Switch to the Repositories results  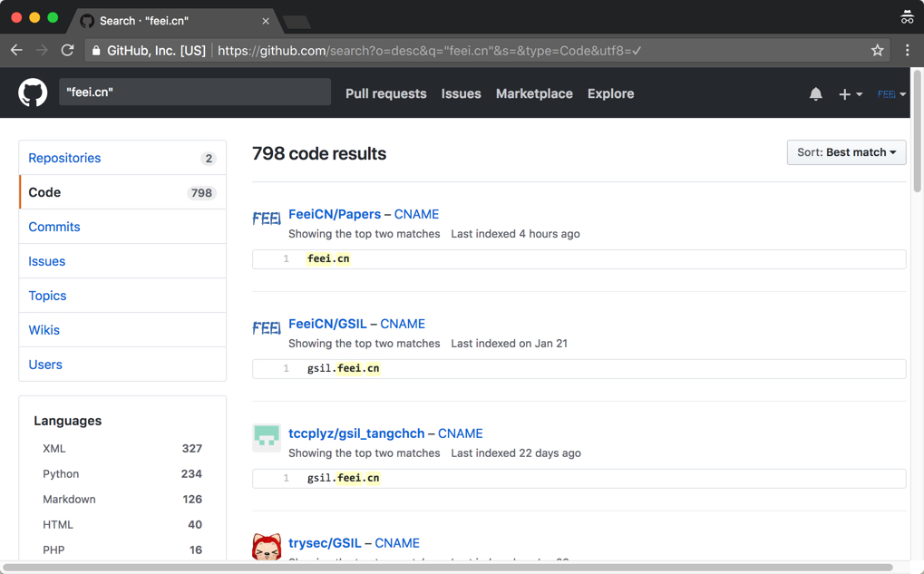64,158
